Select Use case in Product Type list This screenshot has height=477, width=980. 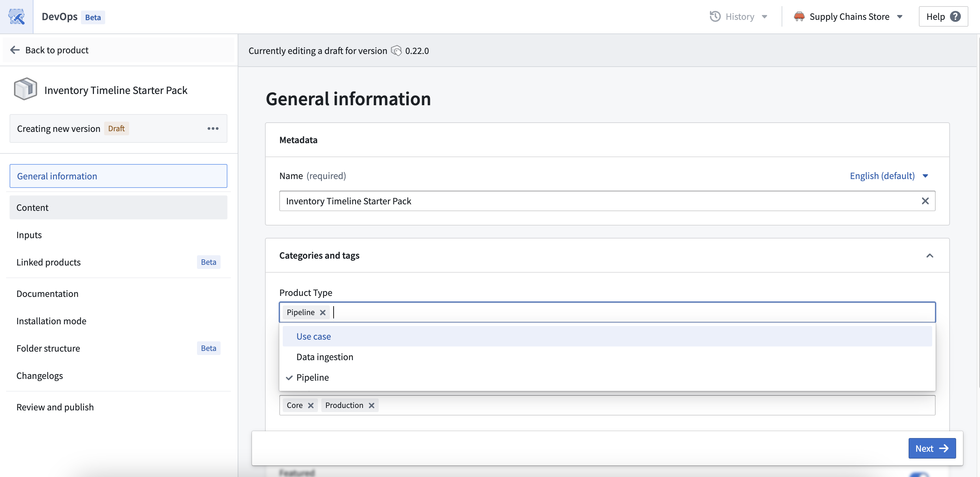(607, 337)
